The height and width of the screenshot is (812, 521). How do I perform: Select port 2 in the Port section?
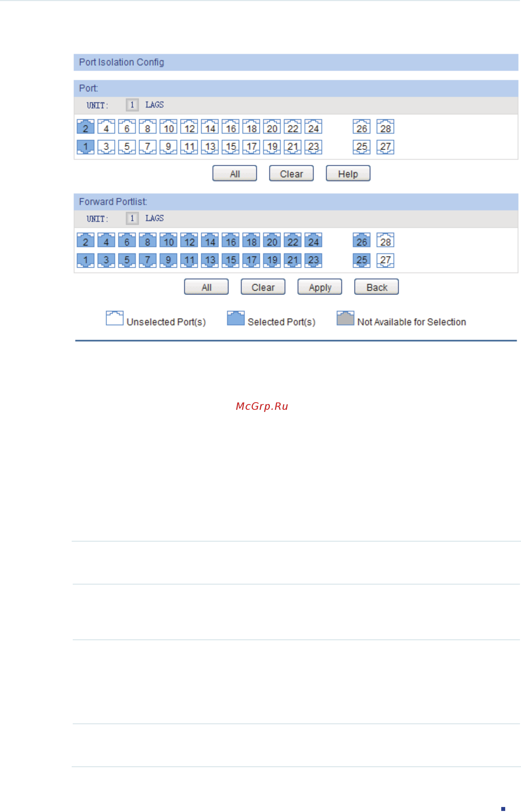coord(86,126)
